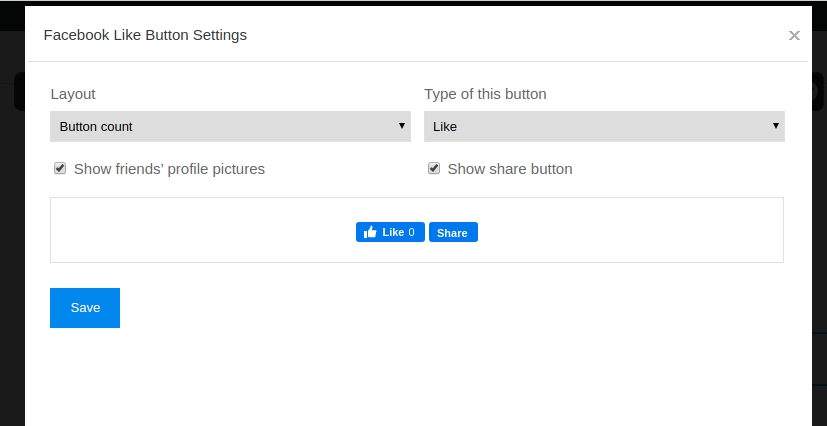827x426 pixels.
Task: Click the Show share button label
Action: pyautogui.click(x=510, y=169)
